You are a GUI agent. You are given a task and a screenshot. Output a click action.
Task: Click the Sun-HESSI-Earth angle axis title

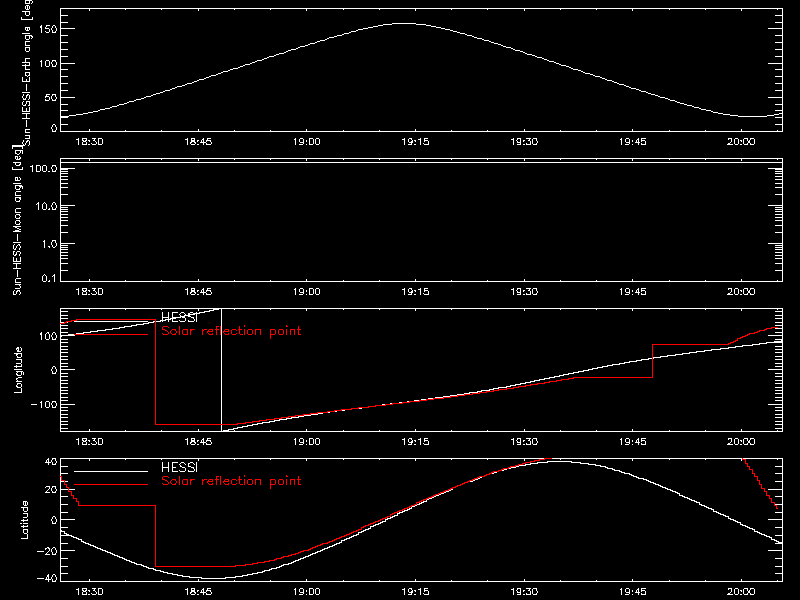27,73
